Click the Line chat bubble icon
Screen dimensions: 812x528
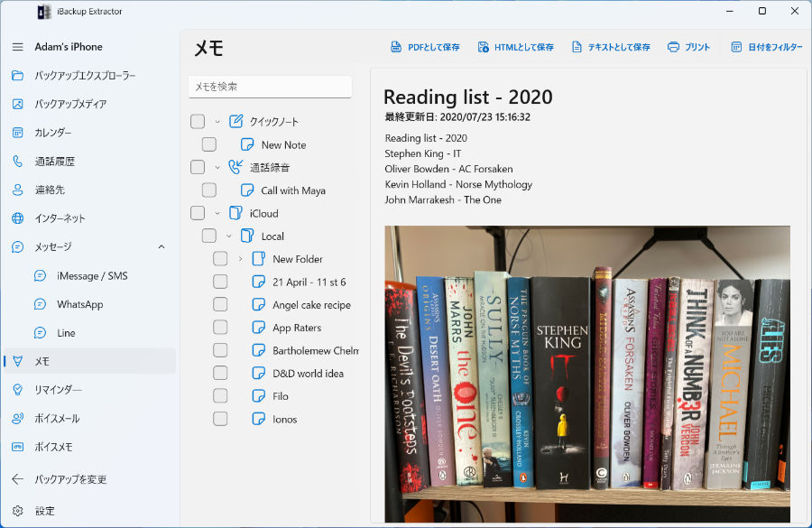pyautogui.click(x=40, y=333)
